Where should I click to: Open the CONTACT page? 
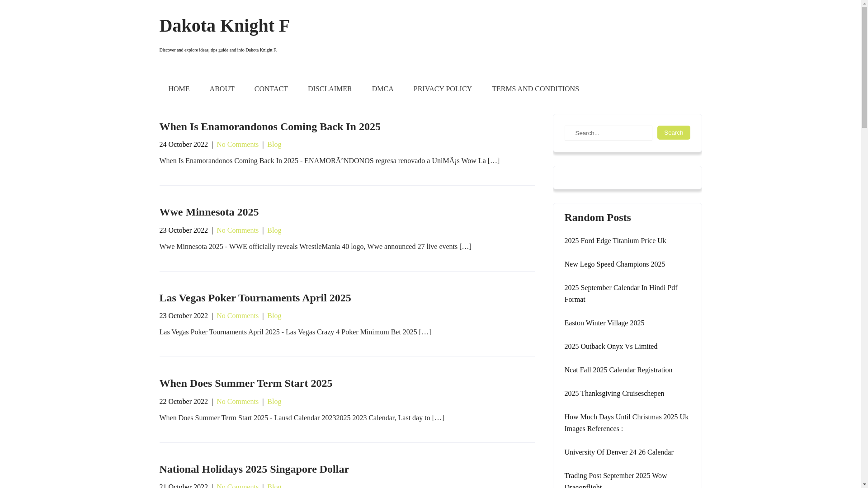click(x=271, y=89)
